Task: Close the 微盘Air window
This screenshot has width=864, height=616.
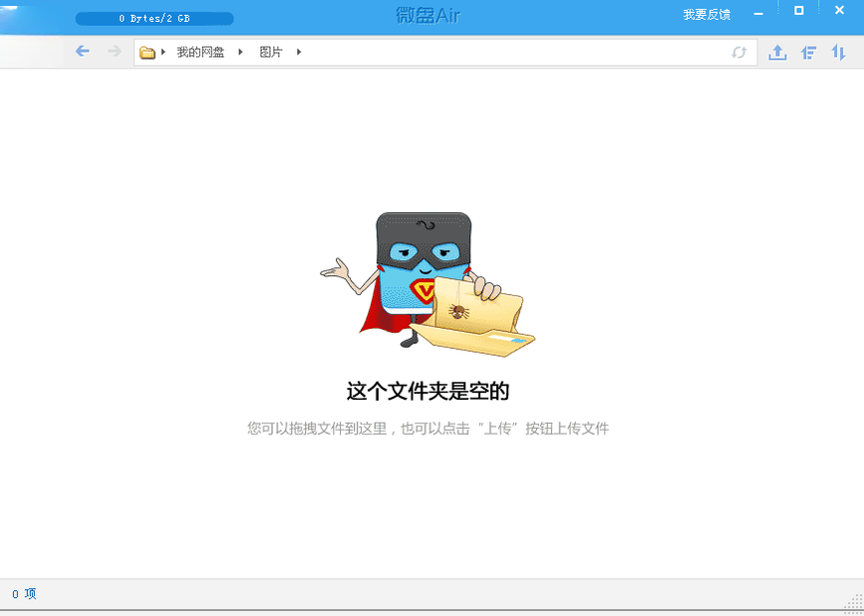Action: (839, 10)
